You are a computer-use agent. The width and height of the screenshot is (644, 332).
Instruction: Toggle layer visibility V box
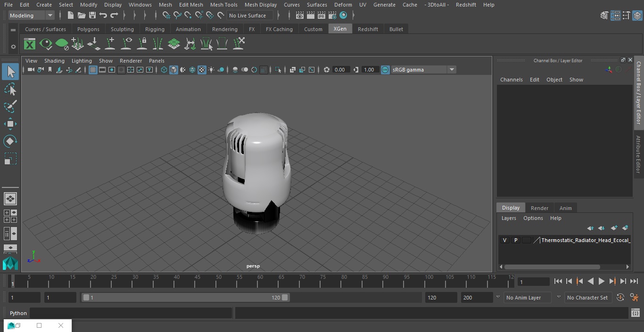tap(504, 240)
